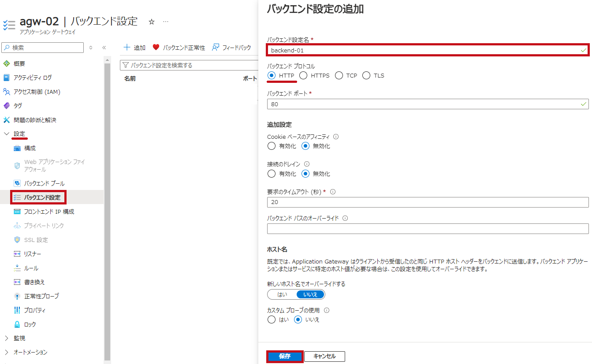Click the バックエンド設定を検索する filter box
Image resolution: width=592 pixels, height=364 pixels.
click(x=189, y=65)
